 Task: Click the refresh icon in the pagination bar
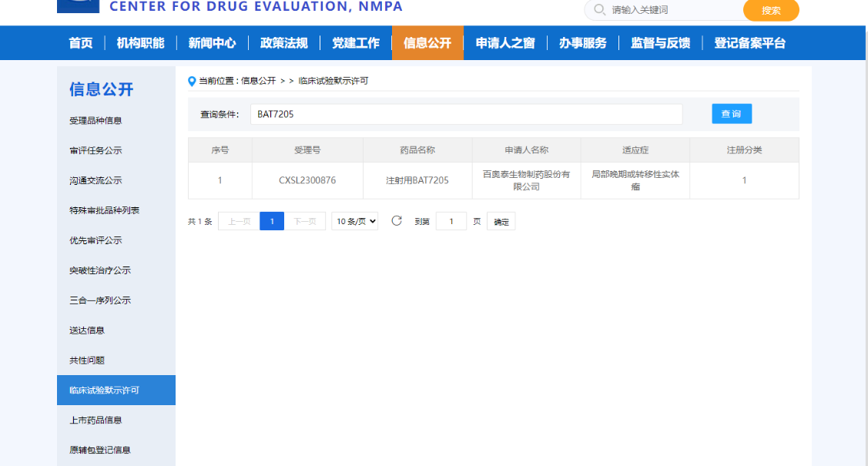tap(397, 221)
